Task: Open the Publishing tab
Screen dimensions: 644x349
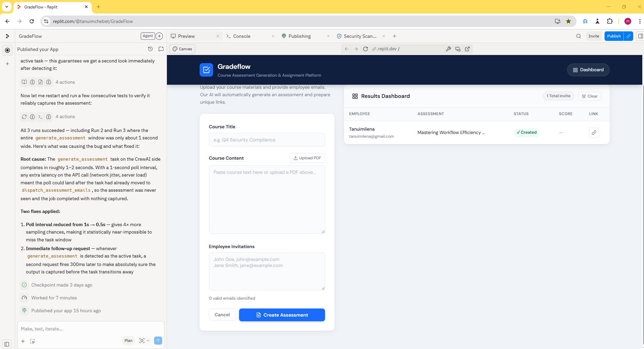Action: 299,36
